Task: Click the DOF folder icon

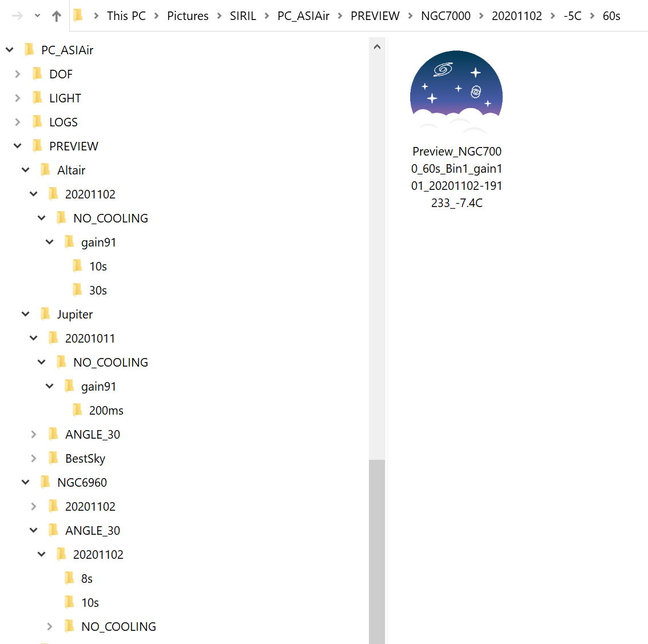Action: pyautogui.click(x=37, y=74)
